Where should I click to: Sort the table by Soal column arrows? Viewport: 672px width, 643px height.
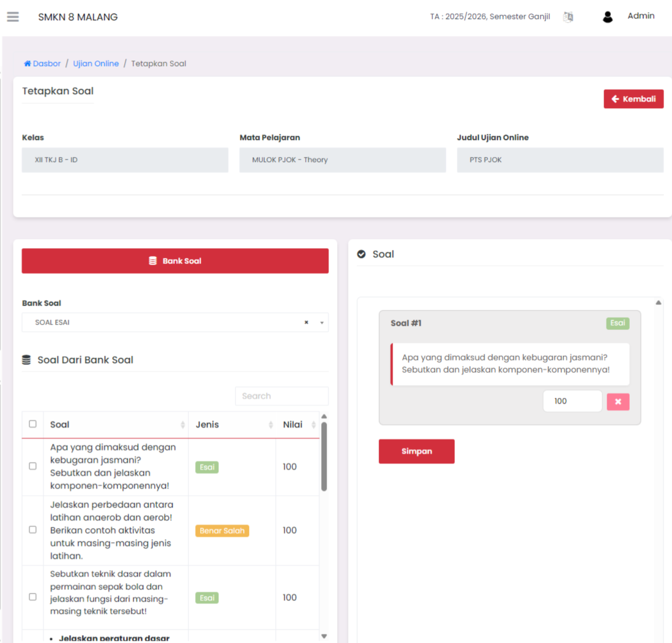tap(182, 425)
